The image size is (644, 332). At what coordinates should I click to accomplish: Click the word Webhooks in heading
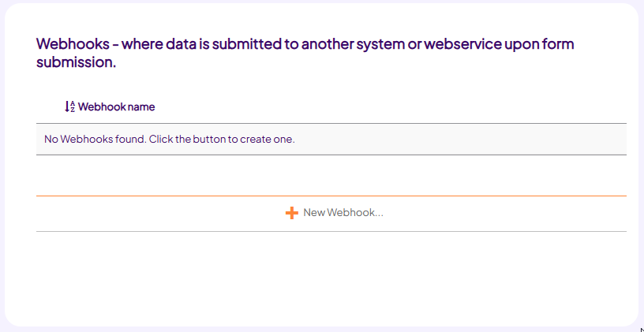click(73, 43)
